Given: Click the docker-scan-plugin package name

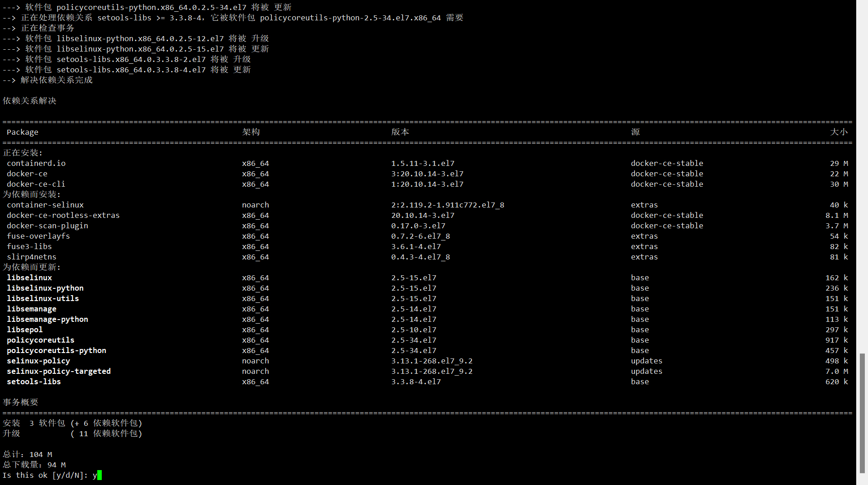Looking at the screenshot, I should [x=47, y=226].
